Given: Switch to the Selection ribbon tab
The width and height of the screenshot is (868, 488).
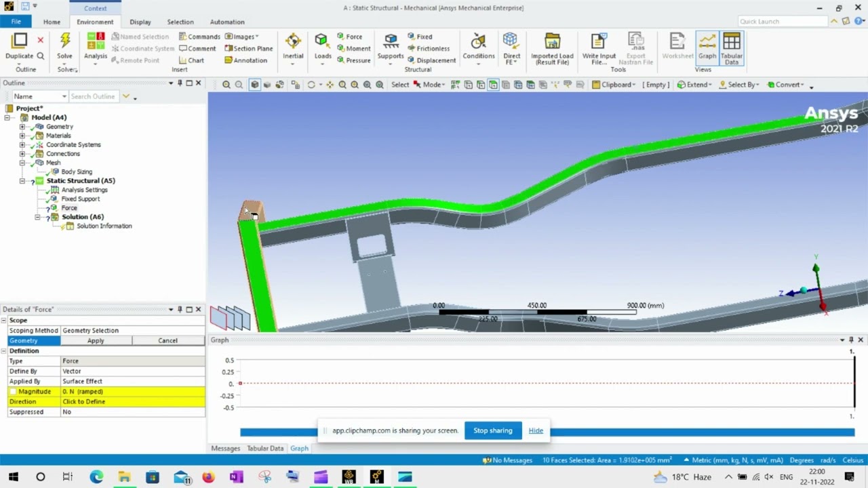Looking at the screenshot, I should pos(180,22).
